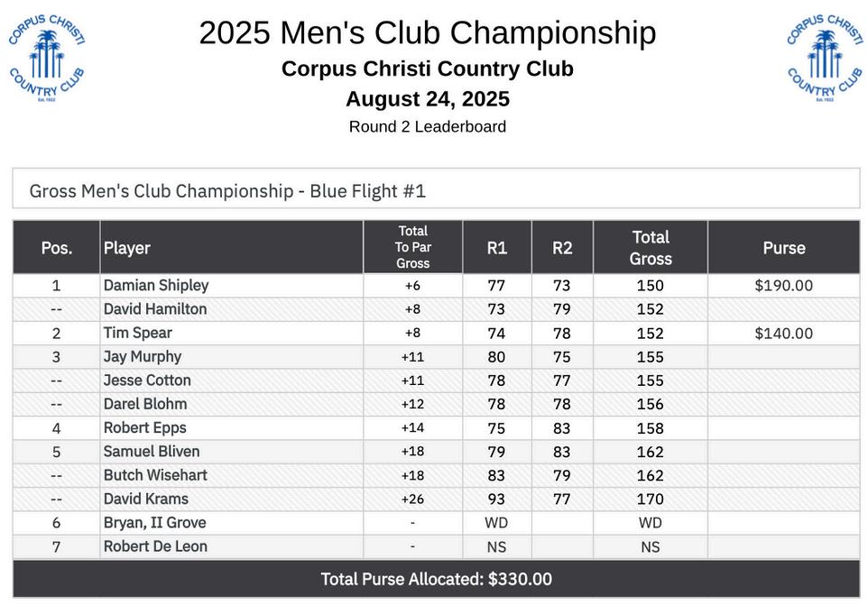The height and width of the screenshot is (614, 868).
Task: Select Samuel Bliven's total gross 162
Action: [651, 452]
